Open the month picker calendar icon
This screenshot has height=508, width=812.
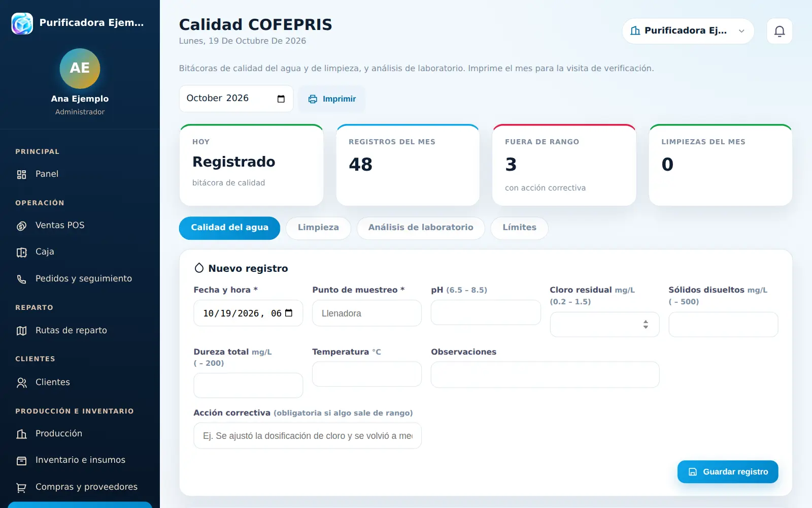tap(281, 99)
